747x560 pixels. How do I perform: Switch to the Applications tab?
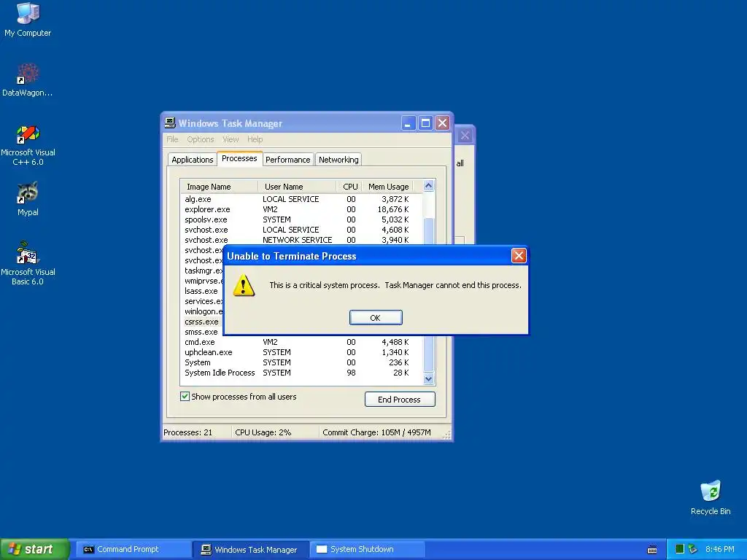click(193, 160)
